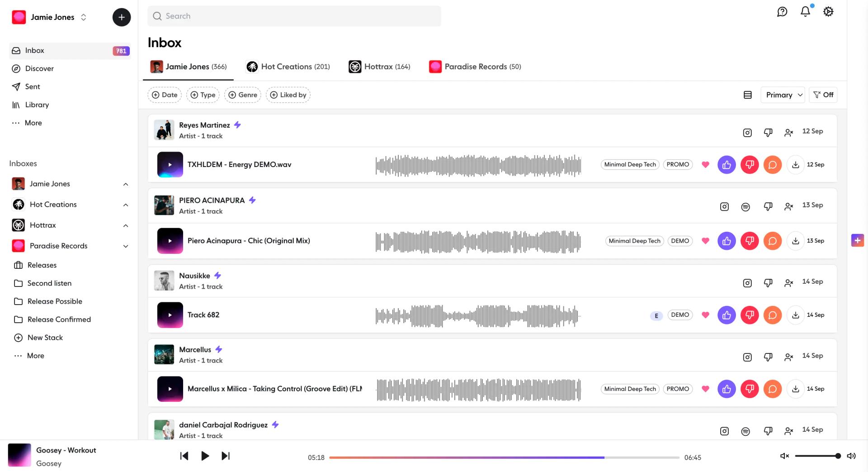Viewport: 868px width, 472px height.
Task: Play Track 682
Action: point(170,315)
